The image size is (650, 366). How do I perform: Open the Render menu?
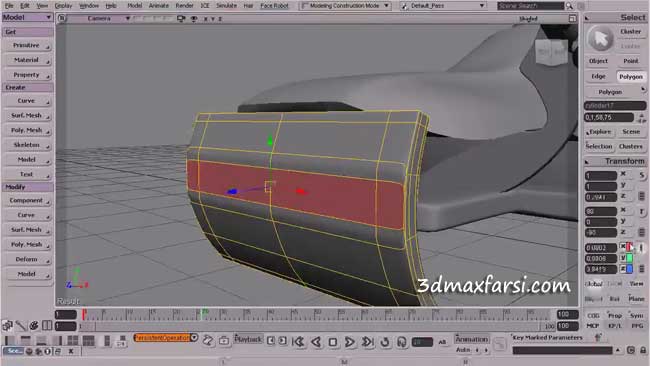[x=184, y=6]
